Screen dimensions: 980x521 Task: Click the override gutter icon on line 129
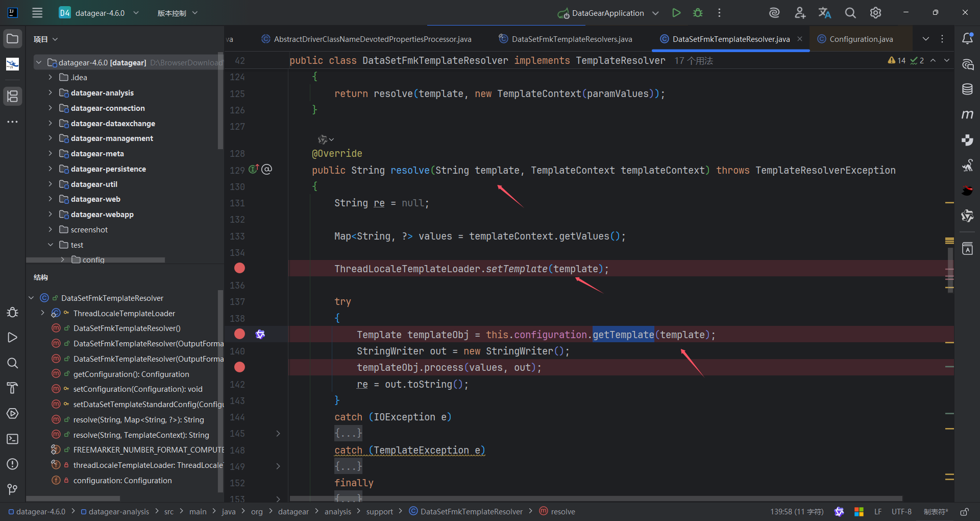(254, 169)
